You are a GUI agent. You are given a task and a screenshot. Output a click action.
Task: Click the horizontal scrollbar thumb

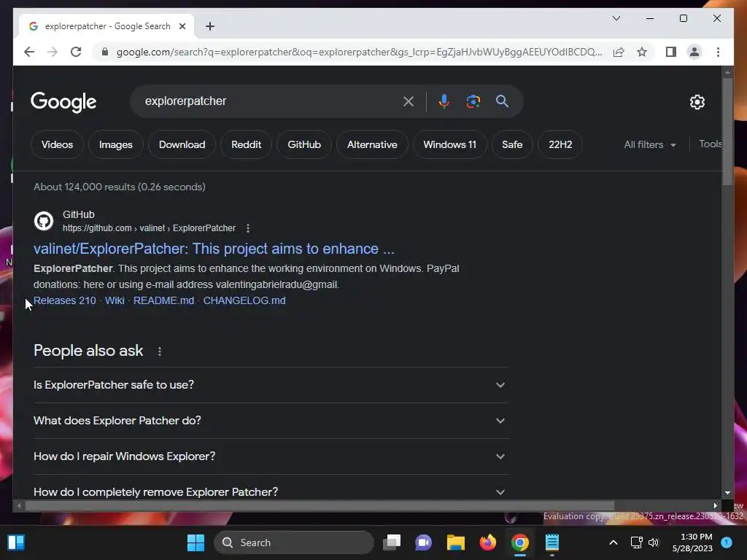[x=320, y=506]
